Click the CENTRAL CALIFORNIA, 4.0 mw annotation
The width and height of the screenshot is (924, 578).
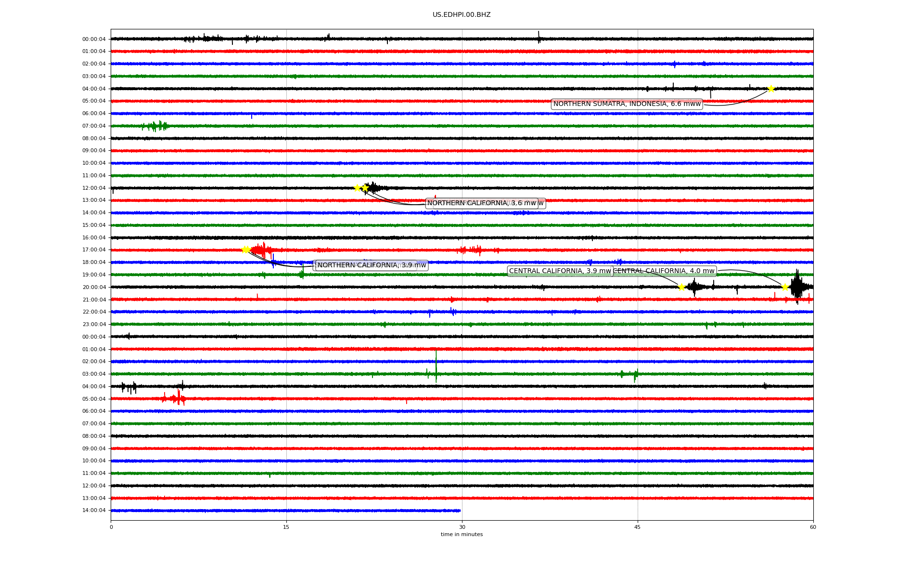664,271
